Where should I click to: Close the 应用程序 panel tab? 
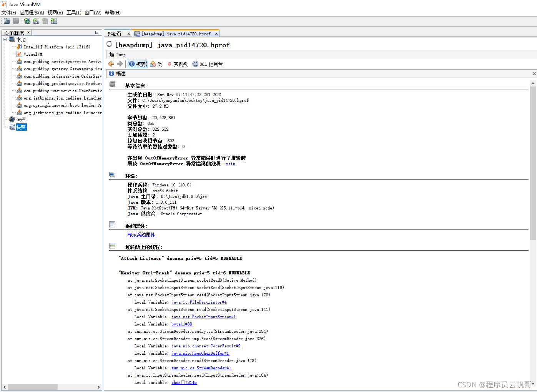[x=28, y=33]
